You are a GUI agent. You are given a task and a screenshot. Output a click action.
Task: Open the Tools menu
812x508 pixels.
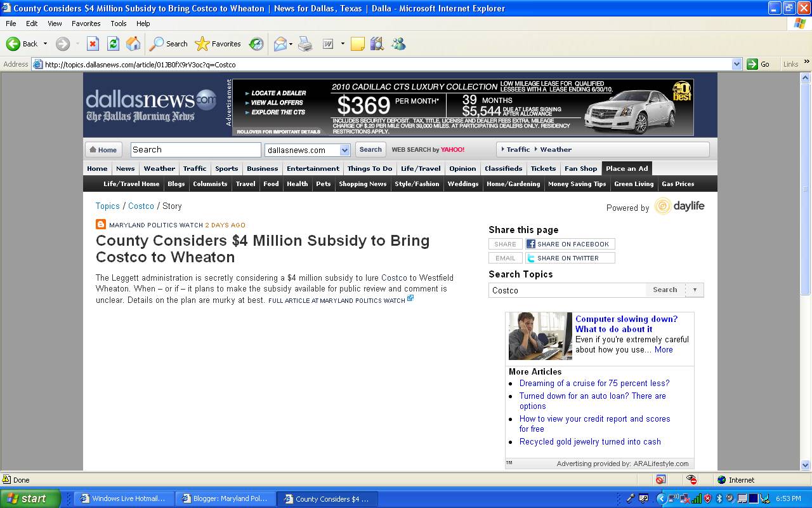(118, 23)
